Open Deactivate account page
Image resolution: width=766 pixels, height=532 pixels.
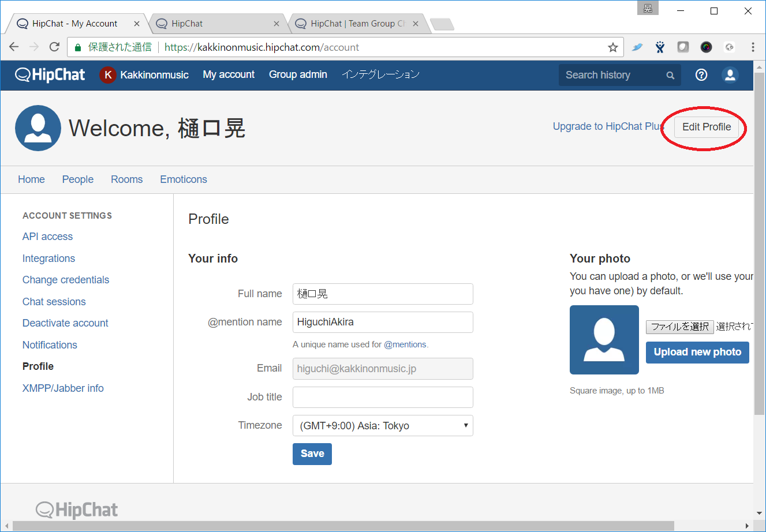point(65,323)
